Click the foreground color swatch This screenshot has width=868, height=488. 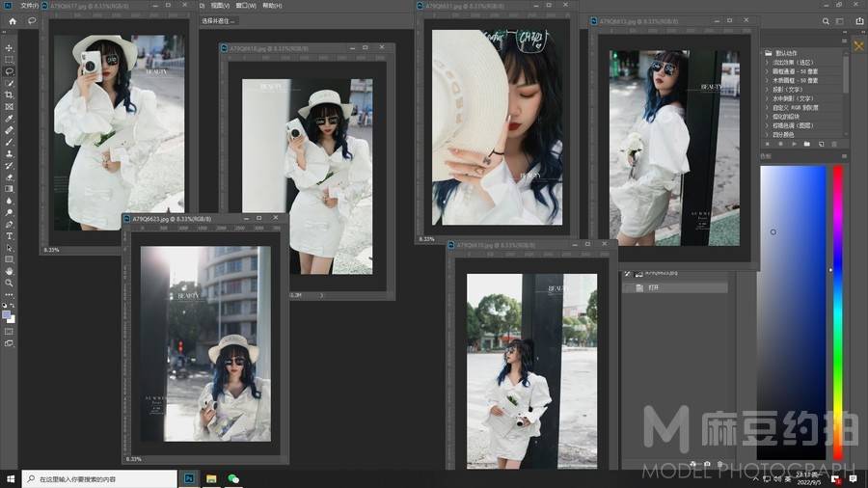7,315
